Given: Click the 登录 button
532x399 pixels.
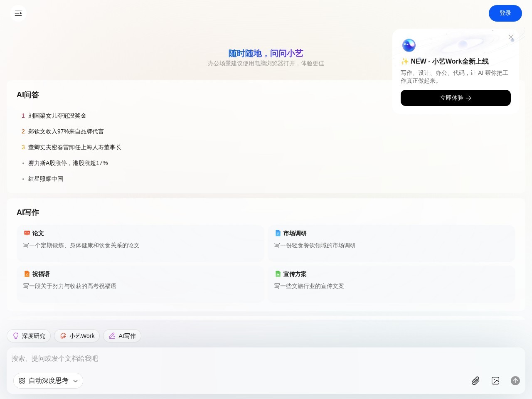Looking at the screenshot, I should tap(505, 13).
